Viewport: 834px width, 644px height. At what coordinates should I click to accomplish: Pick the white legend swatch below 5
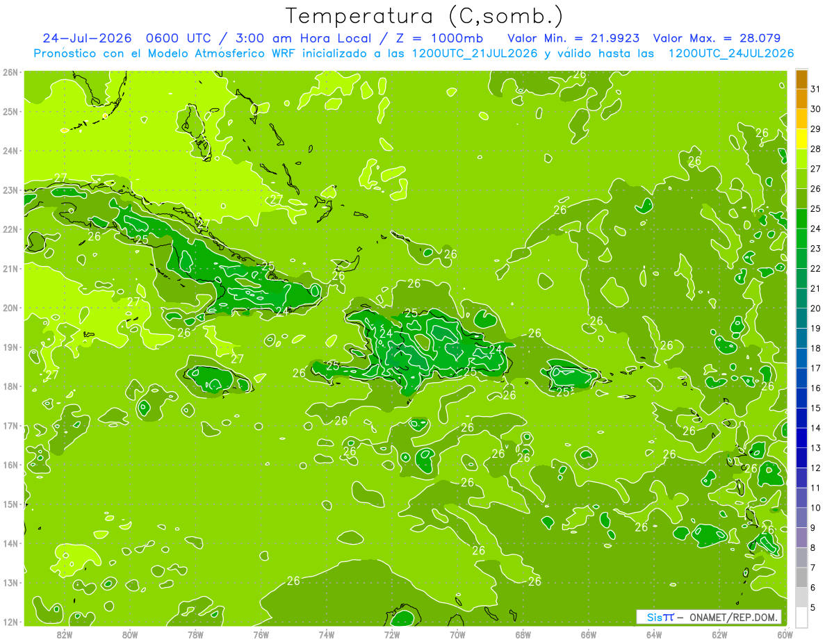point(801,617)
